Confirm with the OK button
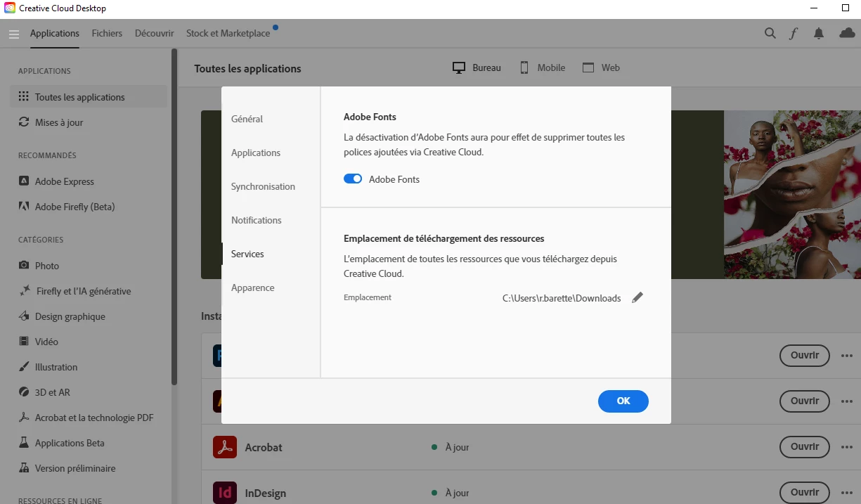 tap(623, 401)
